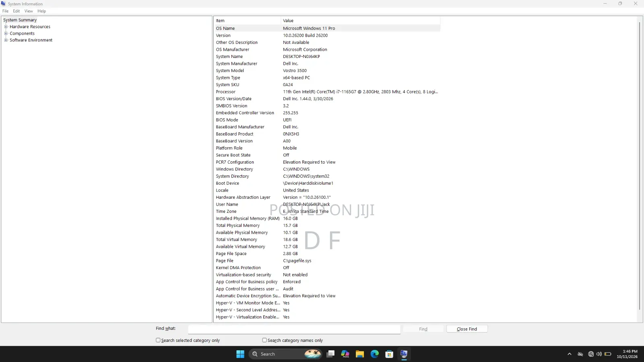Click the 'Vostro 3500' value
644x362 pixels.
coord(295,71)
